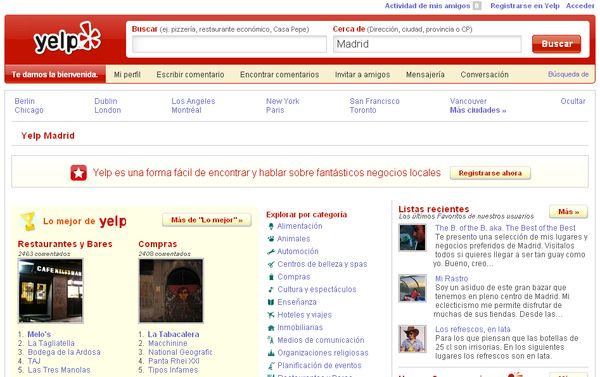Click the Cerca de field containing Madrid
Image resolution: width=600 pixels, height=377 pixels.
tap(427, 44)
